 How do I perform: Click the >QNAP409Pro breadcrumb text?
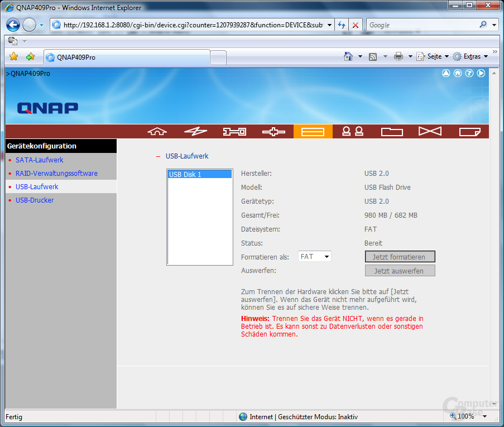[28, 73]
